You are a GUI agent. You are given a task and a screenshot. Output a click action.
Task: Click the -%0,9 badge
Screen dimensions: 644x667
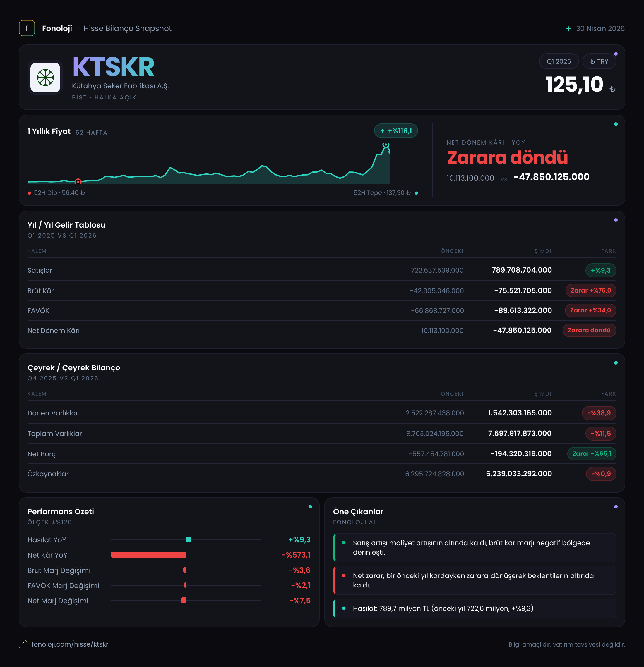tap(601, 474)
